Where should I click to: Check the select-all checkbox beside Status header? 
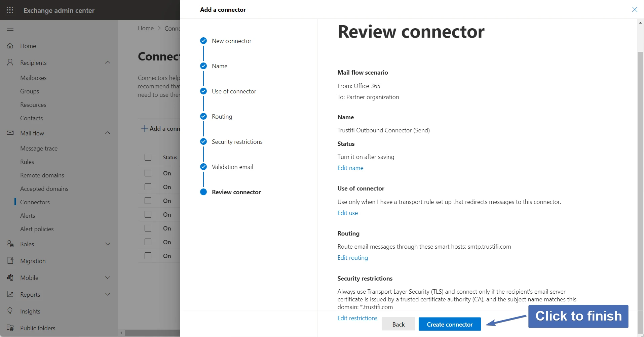[148, 157]
